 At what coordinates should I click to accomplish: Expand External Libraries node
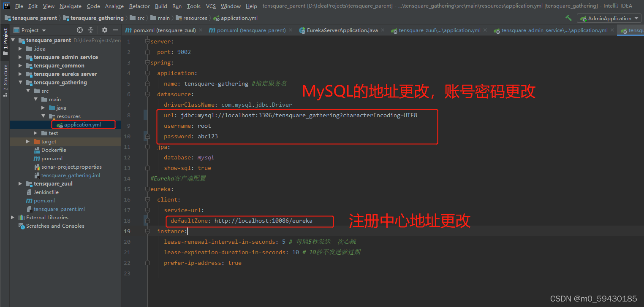click(13, 218)
